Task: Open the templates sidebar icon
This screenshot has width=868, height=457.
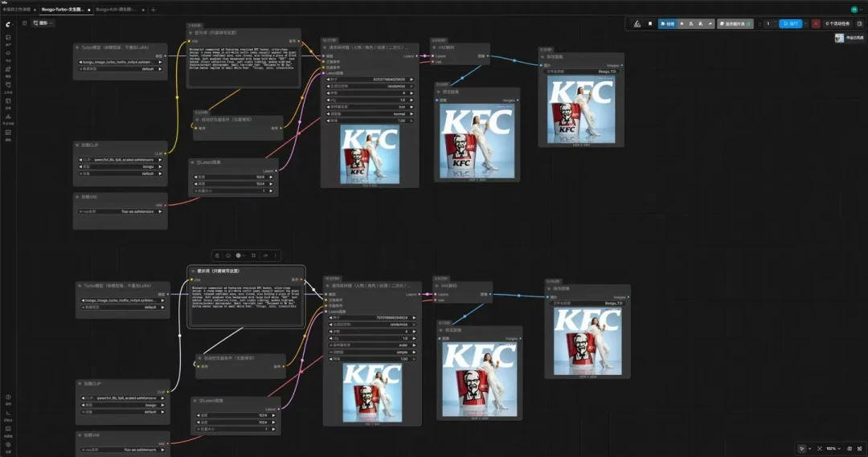Action: [x=8, y=133]
